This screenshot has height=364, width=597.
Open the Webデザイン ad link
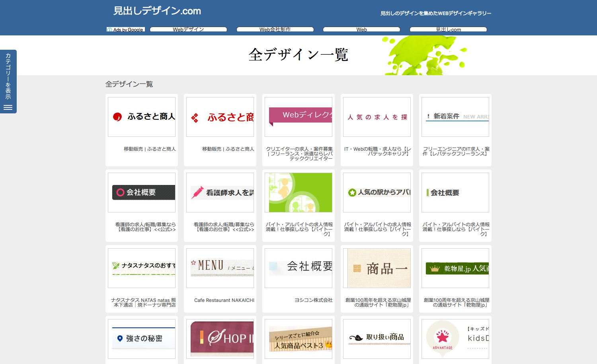188,29
